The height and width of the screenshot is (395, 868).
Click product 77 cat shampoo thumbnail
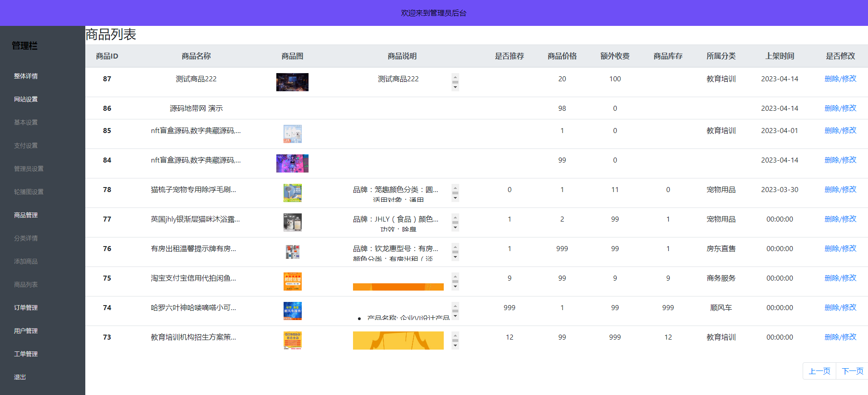click(x=292, y=222)
